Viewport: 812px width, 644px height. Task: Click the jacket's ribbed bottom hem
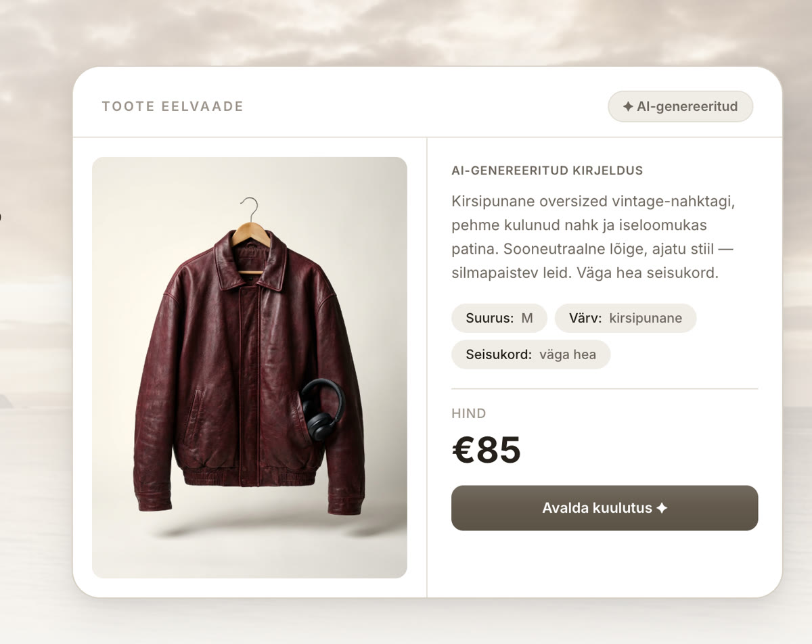(250, 476)
